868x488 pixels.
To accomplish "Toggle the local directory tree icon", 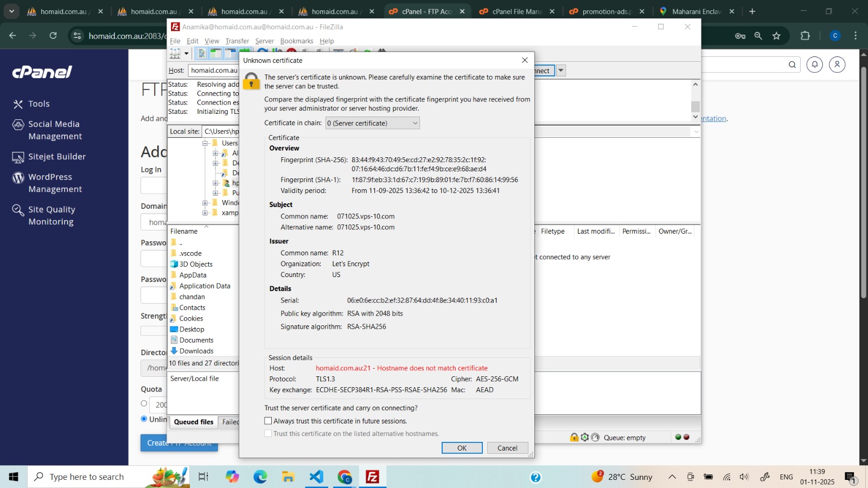I will tap(216, 54).
